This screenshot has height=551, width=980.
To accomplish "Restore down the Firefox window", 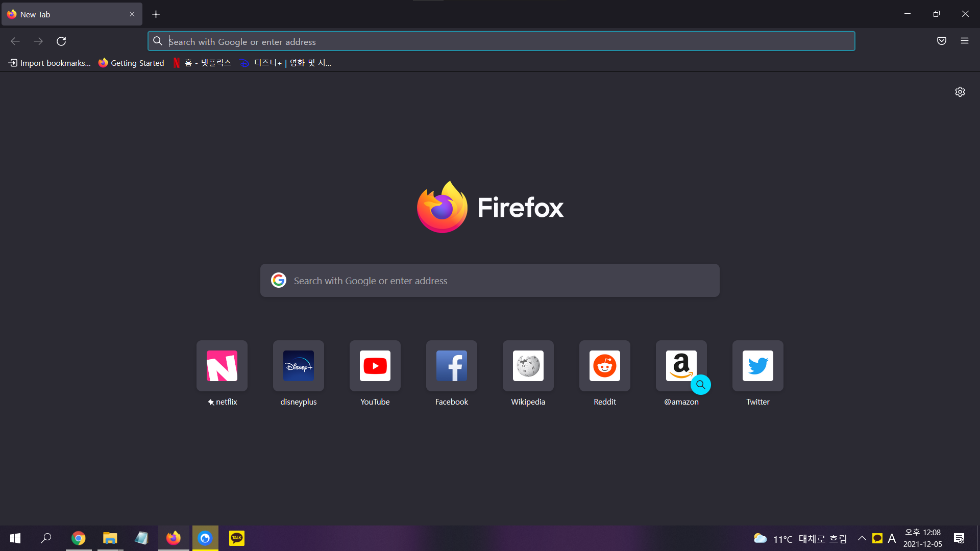I will [x=937, y=14].
